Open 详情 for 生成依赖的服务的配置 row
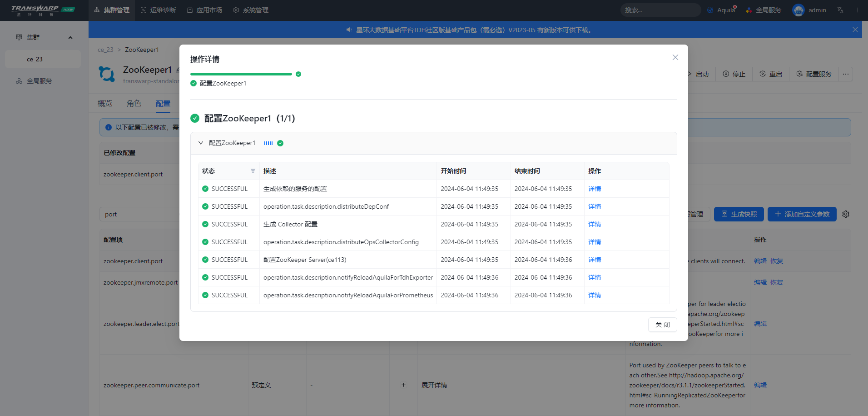The image size is (868, 416). 595,189
